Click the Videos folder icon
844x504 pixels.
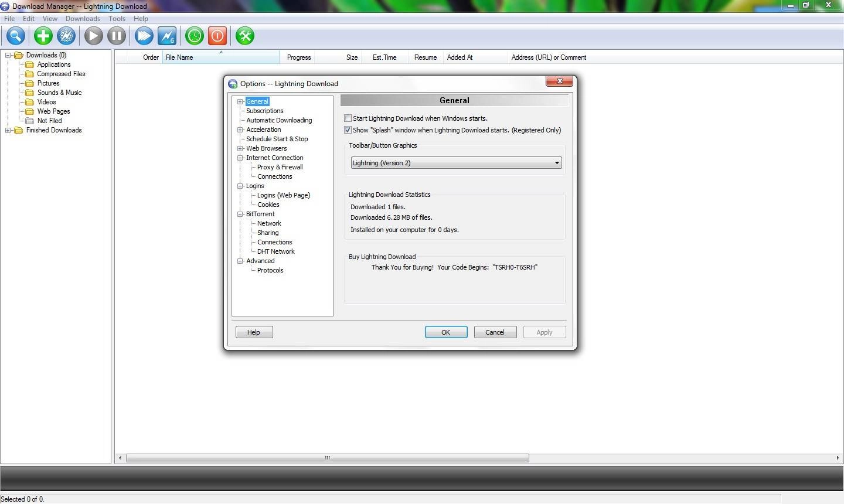(29, 102)
